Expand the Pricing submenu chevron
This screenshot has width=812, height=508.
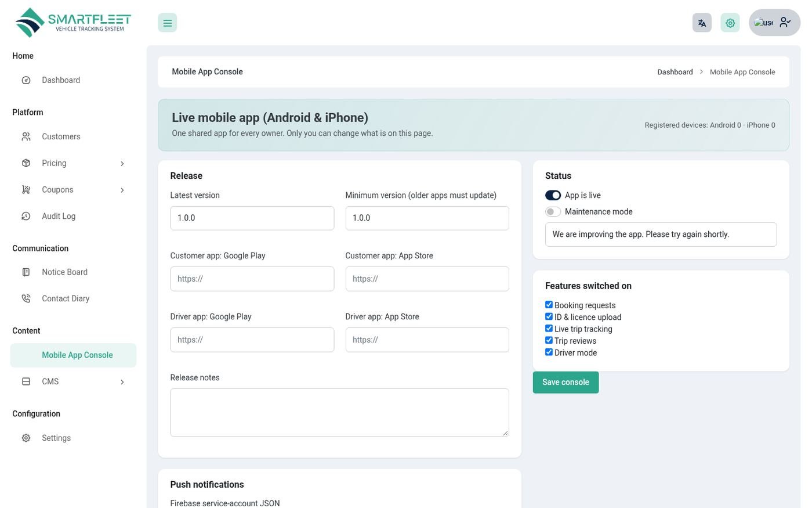click(122, 164)
